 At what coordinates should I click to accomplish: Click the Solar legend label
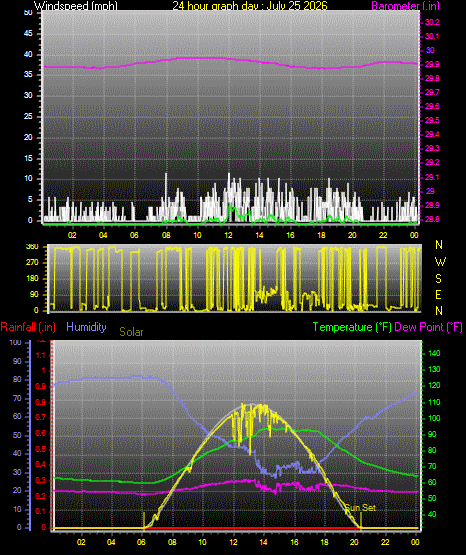click(131, 332)
